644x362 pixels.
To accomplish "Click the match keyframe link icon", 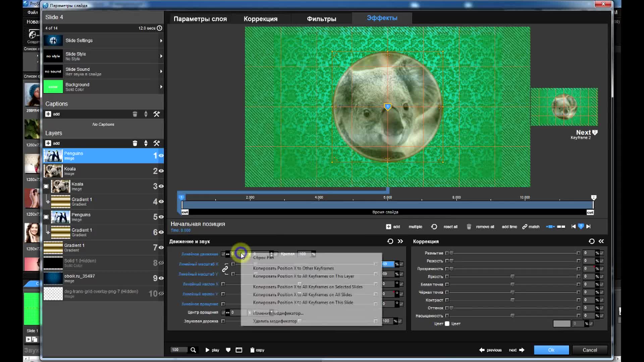I will (525, 227).
